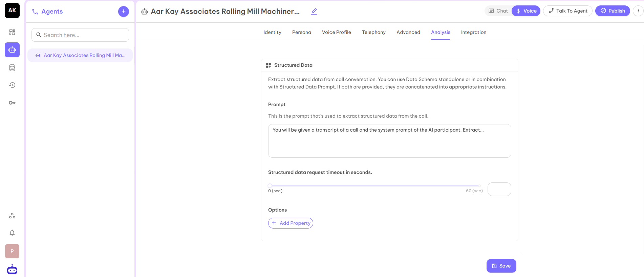The width and height of the screenshot is (644, 277).
Task: Open the three-dot more options menu
Action: point(638,11)
